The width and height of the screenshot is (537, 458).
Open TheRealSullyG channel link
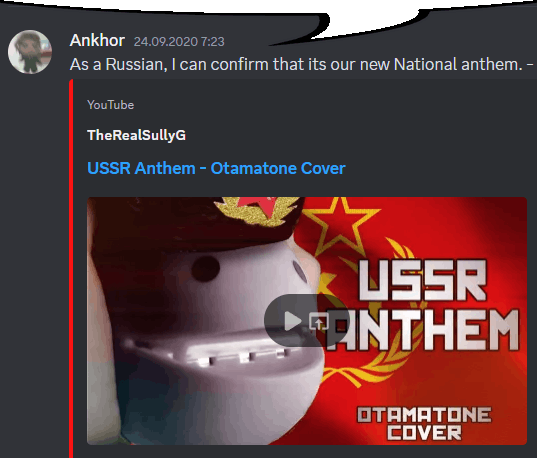tap(136, 135)
